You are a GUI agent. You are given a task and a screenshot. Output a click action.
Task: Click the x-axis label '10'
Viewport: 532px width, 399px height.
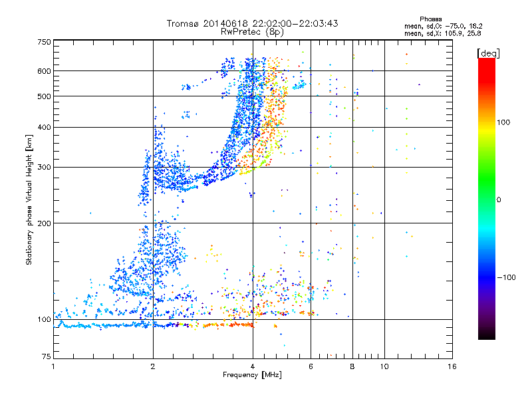point(384,366)
